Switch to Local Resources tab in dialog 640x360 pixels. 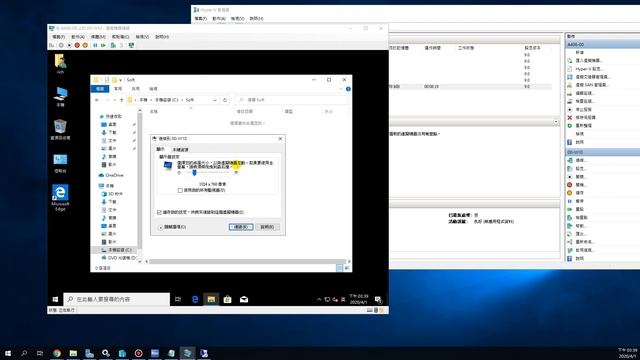click(180, 149)
